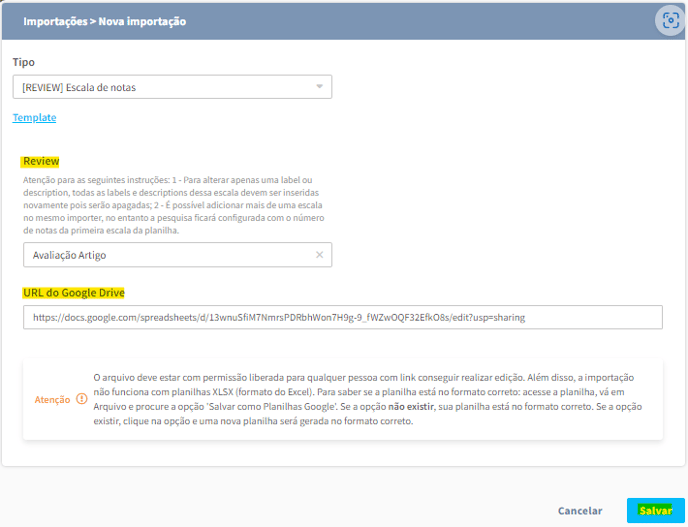Click the highlighted Review label

tap(41, 161)
